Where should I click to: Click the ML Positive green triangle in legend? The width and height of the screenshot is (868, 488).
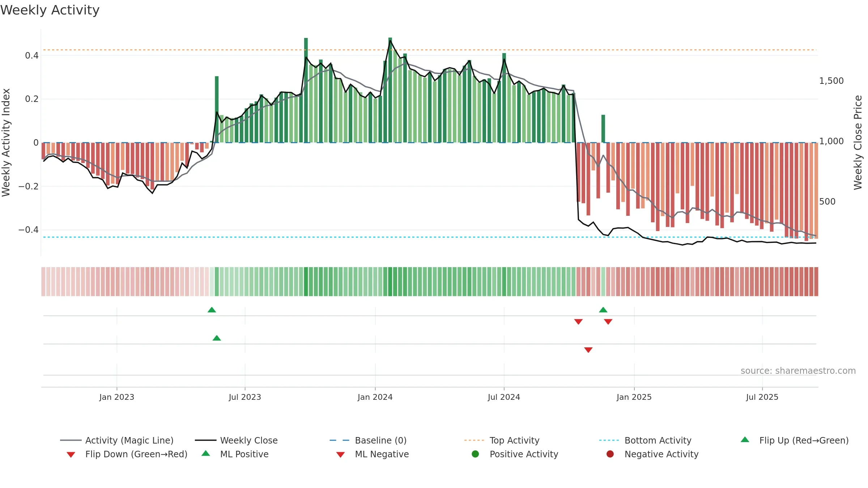205,453
